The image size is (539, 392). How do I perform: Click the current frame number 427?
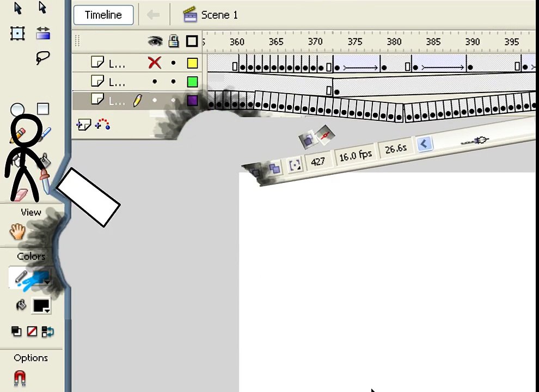coord(317,161)
